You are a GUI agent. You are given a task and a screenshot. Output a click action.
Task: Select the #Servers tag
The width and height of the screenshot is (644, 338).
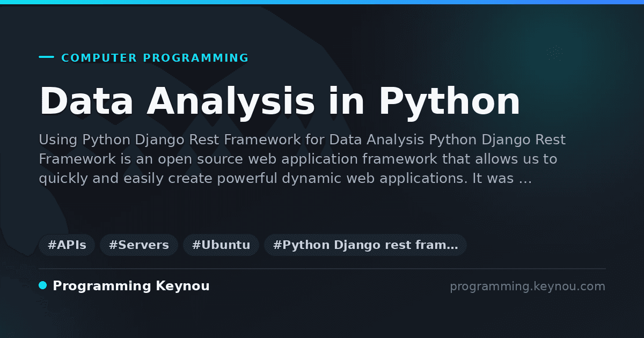pos(139,245)
